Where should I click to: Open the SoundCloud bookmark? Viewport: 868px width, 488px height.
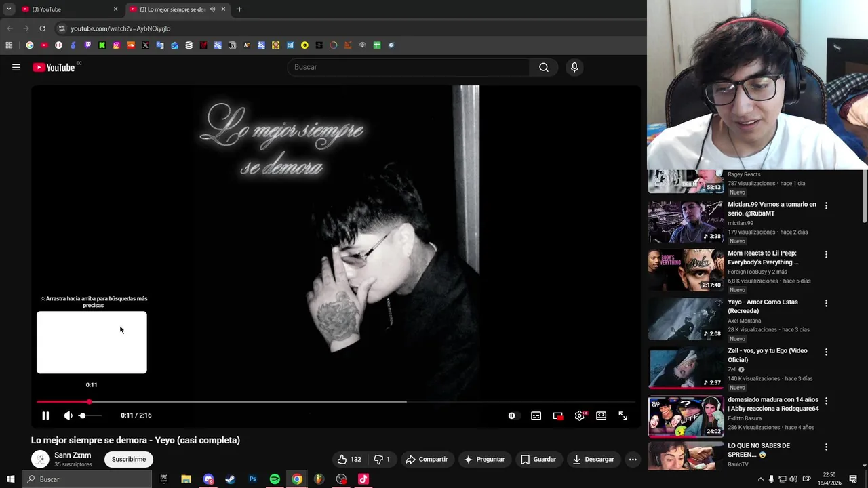click(131, 45)
